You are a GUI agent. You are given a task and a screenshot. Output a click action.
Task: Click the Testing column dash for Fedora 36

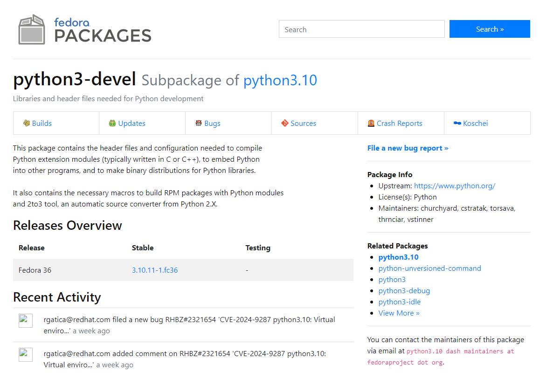(x=247, y=270)
